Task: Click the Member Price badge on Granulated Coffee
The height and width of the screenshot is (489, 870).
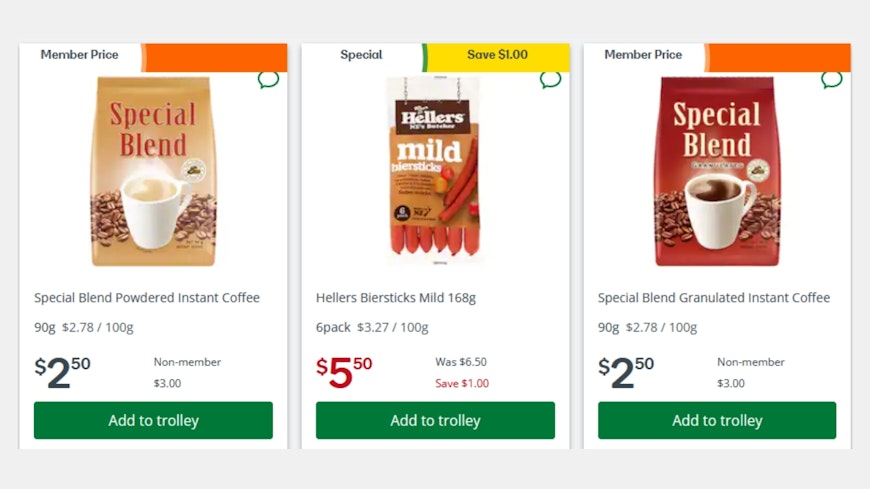Action: 643,55
